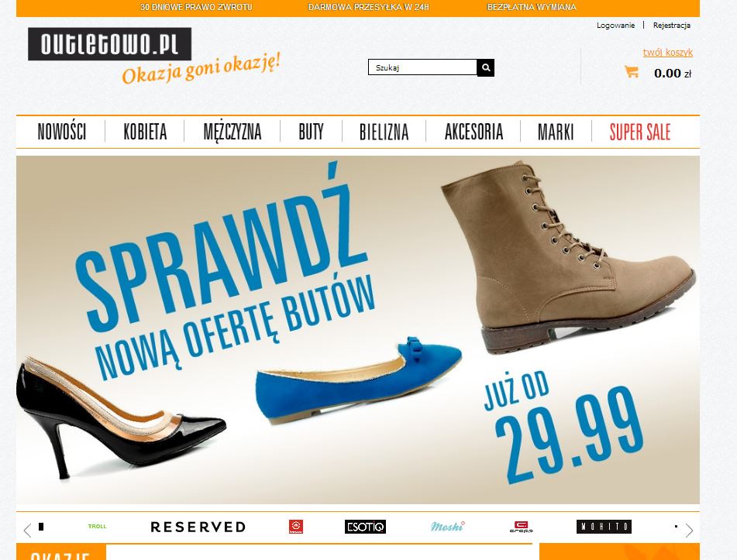
Task: Open the shopping cart icon
Action: [x=632, y=72]
